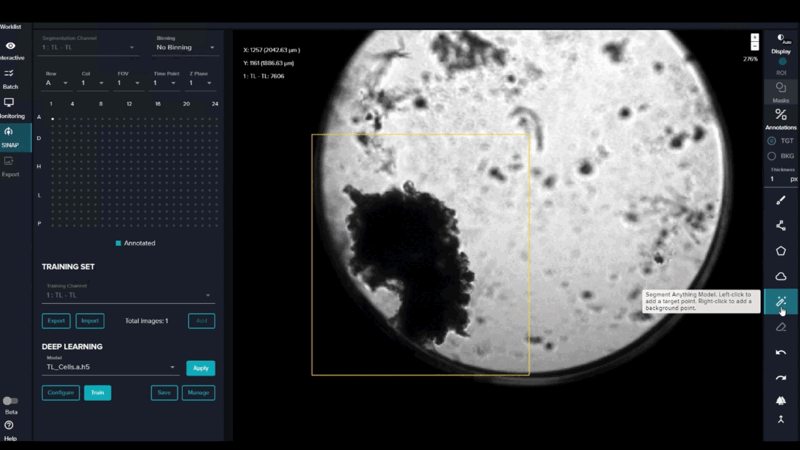Click the tree-shaped tool icon
The image size is (800, 450).
click(x=781, y=401)
